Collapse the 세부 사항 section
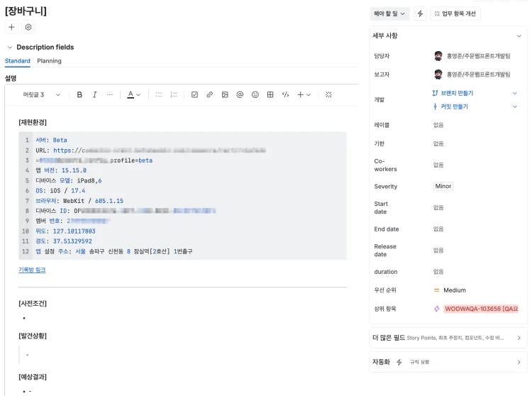The height and width of the screenshot is (396, 532). point(519,36)
